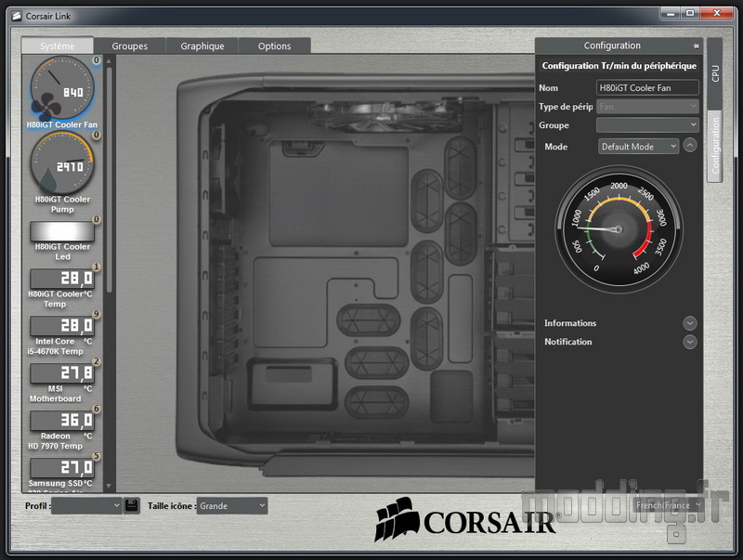Open the French(France) language dropdown

tap(668, 505)
